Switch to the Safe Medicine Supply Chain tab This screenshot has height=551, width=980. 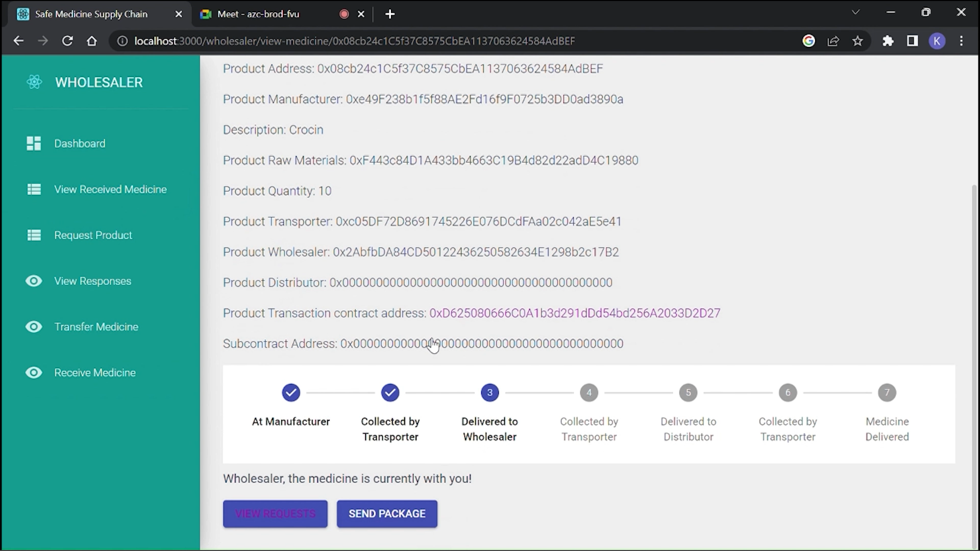click(90, 14)
